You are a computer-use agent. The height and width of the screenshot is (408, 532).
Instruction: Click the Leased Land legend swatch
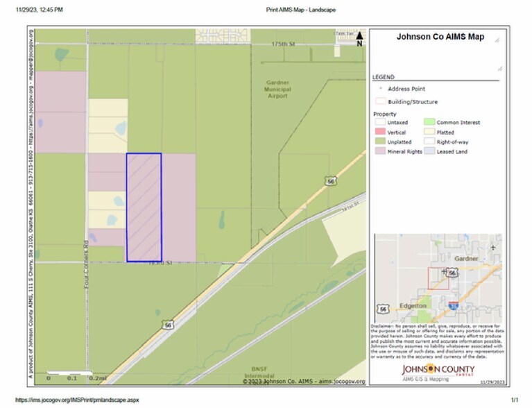(429, 151)
